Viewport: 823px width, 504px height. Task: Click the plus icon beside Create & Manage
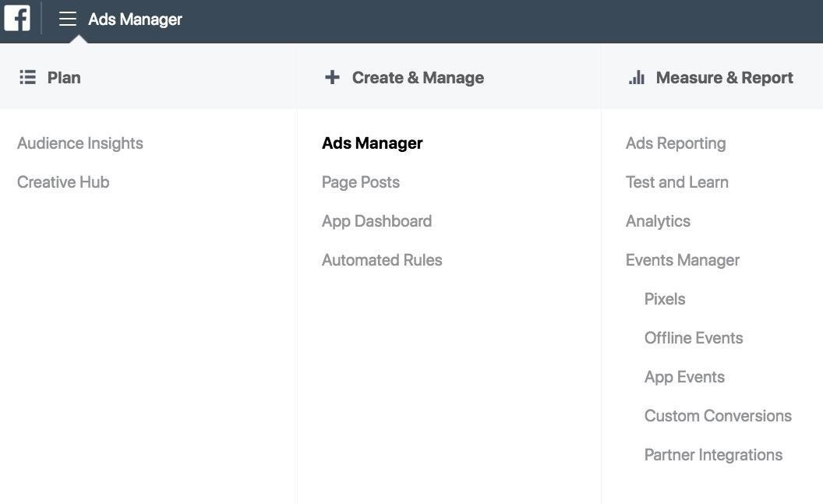(332, 77)
